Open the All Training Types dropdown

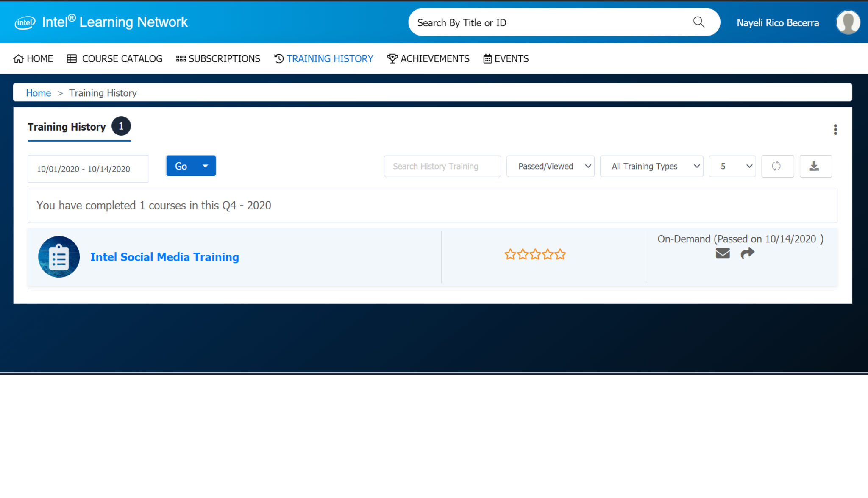[651, 166]
